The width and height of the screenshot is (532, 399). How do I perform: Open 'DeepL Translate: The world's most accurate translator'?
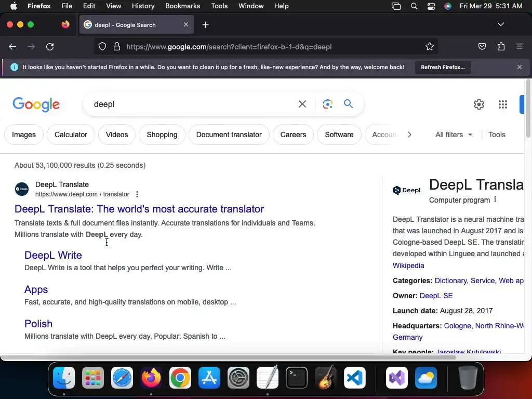tap(139, 209)
